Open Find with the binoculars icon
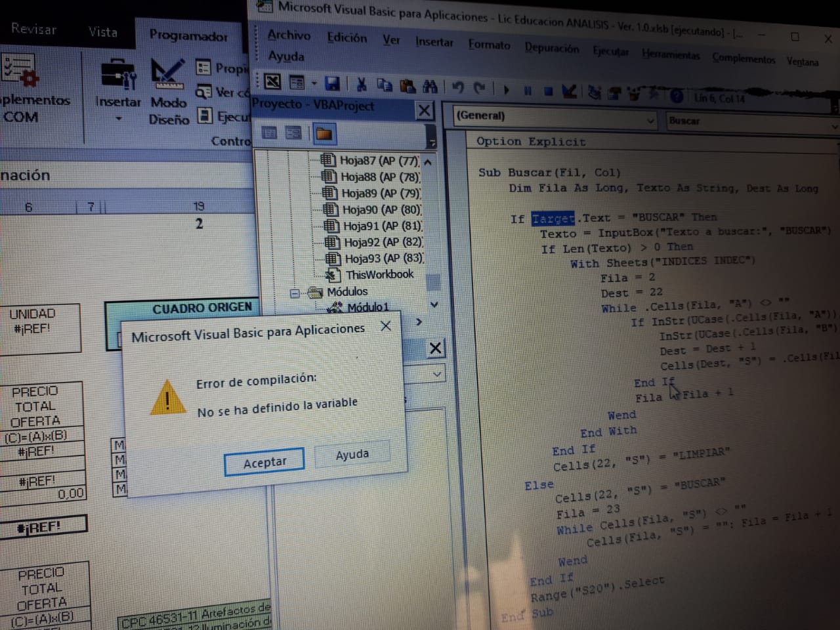840x630 pixels. [x=430, y=86]
